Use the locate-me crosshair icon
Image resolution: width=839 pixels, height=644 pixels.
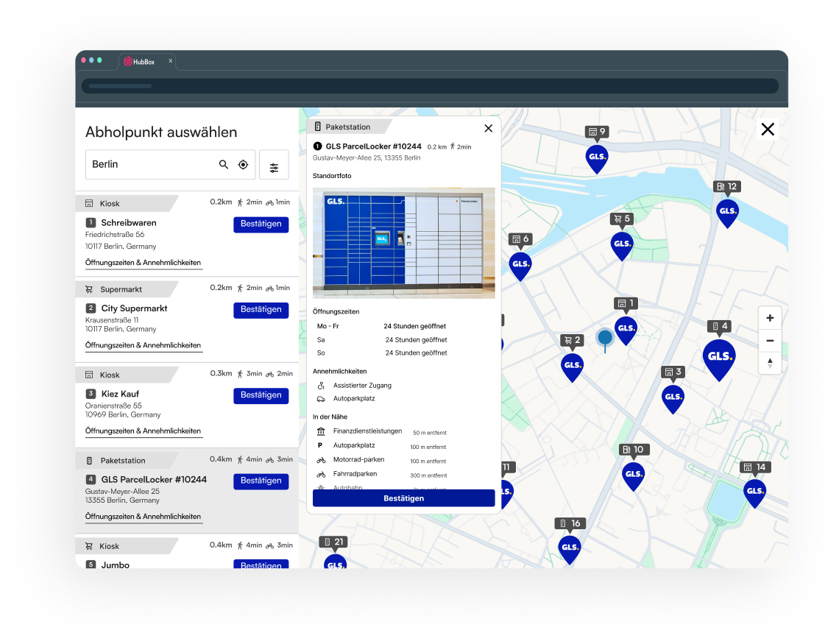coord(243,164)
